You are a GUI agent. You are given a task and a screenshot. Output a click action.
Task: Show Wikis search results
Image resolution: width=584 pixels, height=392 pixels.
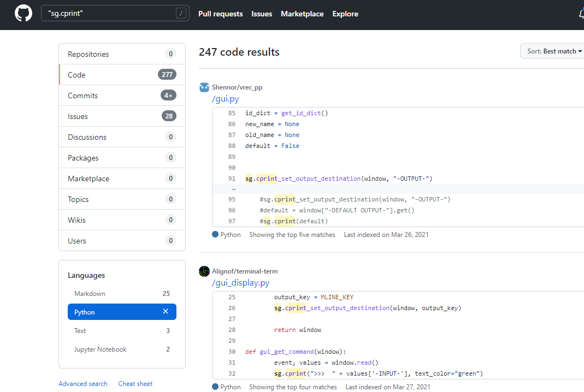tap(122, 220)
